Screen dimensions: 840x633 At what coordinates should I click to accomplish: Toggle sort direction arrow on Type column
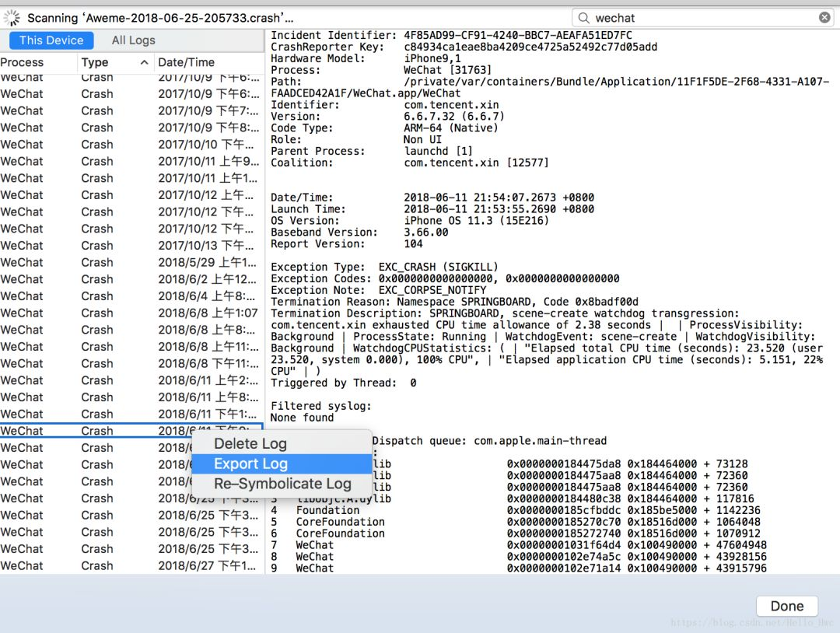(x=144, y=62)
